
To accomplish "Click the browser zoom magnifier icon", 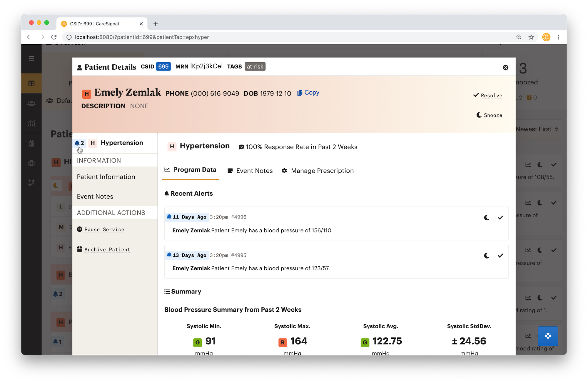I will tap(519, 37).
